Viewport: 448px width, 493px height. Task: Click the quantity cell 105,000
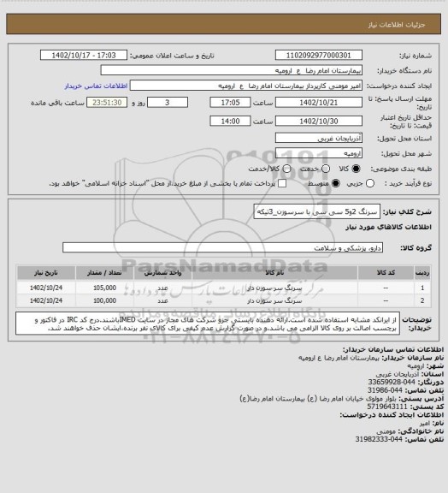(104, 288)
